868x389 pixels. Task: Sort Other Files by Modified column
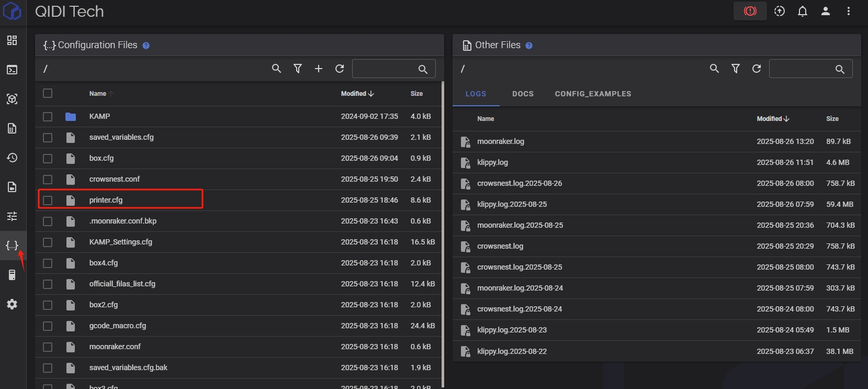tap(773, 119)
